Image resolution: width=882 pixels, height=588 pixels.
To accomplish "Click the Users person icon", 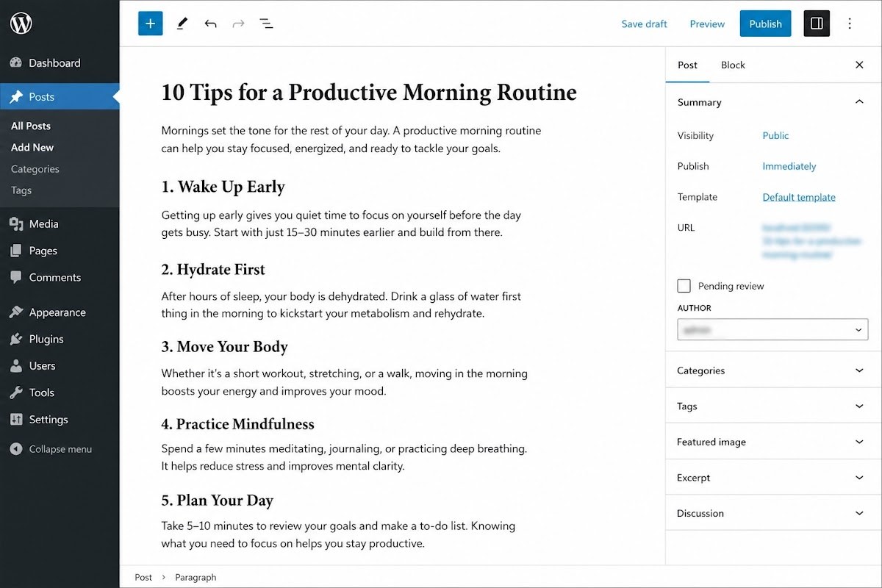I will [x=16, y=366].
